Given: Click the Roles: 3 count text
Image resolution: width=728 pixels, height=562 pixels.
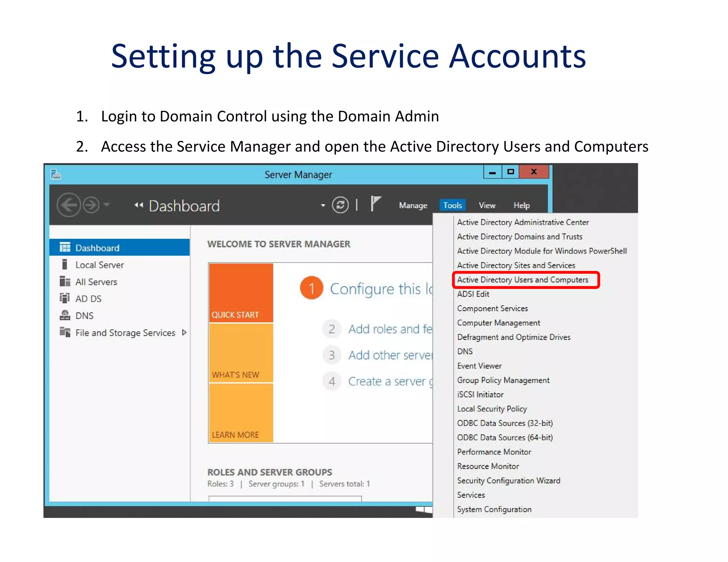Looking at the screenshot, I should pyautogui.click(x=220, y=484).
